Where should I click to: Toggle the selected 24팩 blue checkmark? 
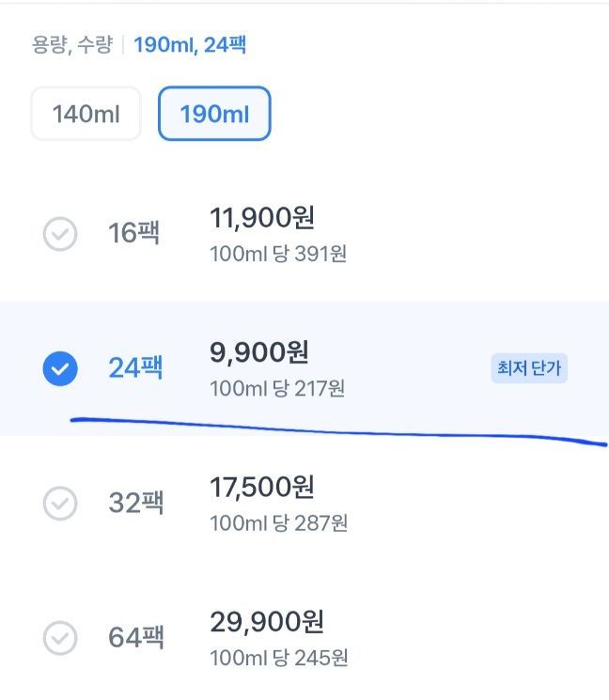tap(60, 368)
